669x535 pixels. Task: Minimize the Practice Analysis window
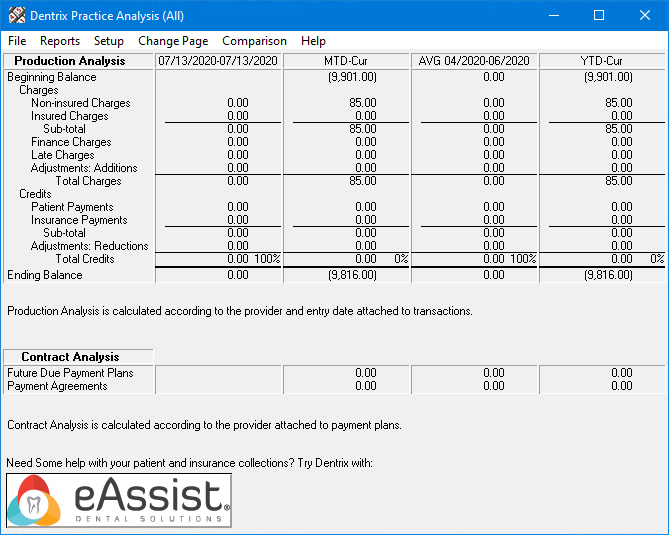click(x=553, y=16)
